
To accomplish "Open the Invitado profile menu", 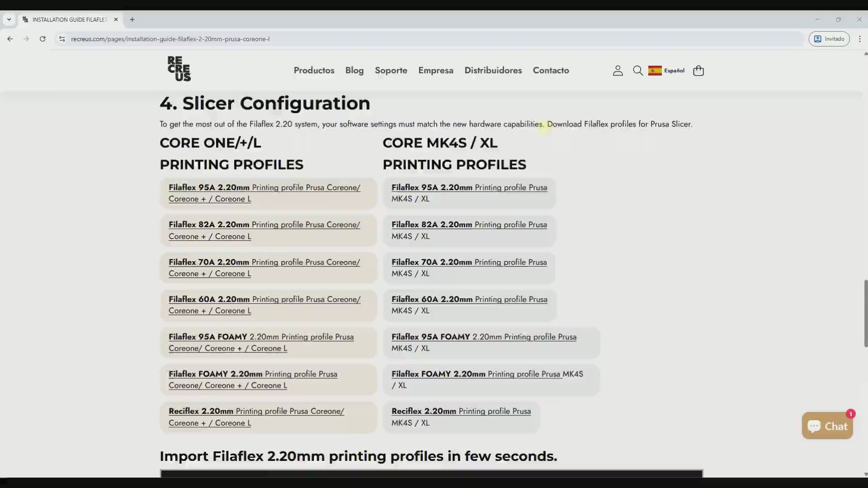I will click(x=829, y=39).
